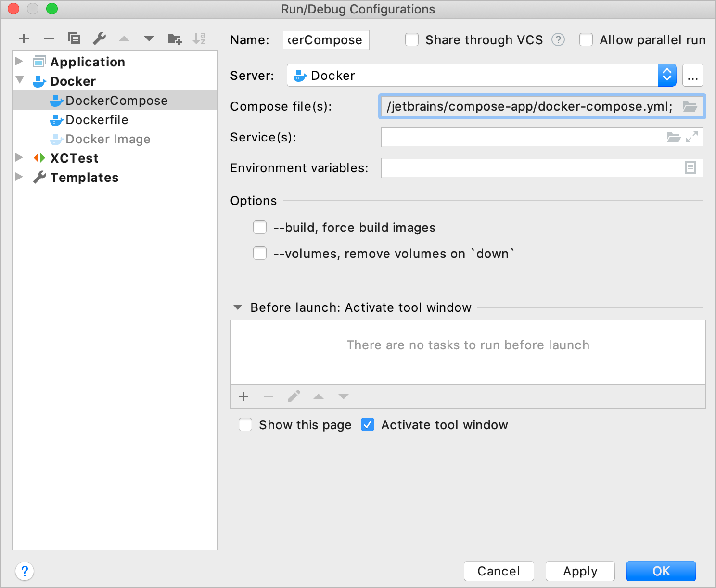
Task: Focus the Name input field
Action: [326, 40]
